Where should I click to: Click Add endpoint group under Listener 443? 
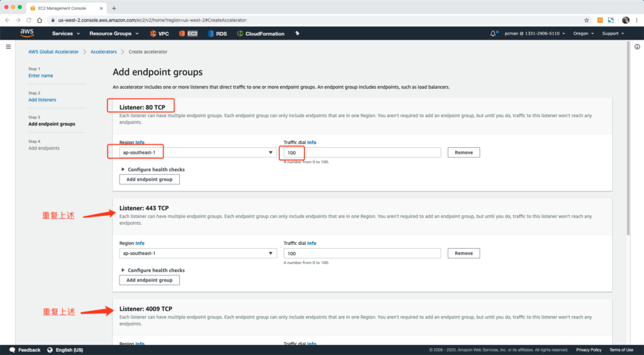pos(150,280)
